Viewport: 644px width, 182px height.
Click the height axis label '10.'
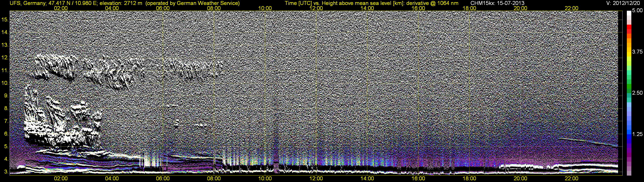(5, 83)
